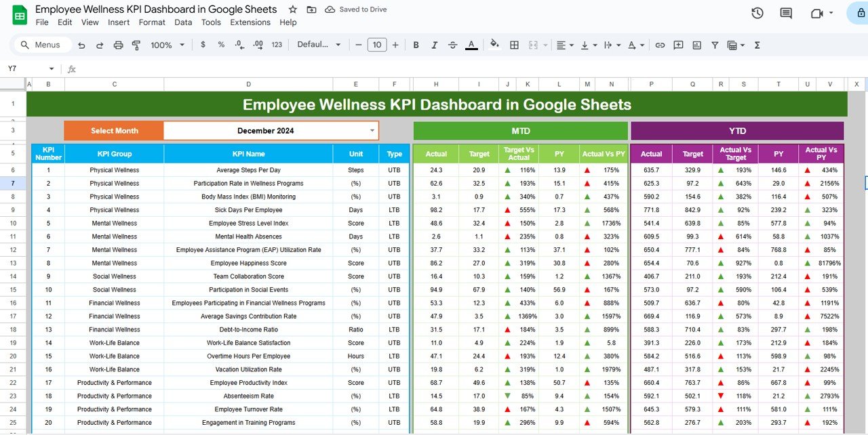Click the Saved to Drive status

pos(356,9)
